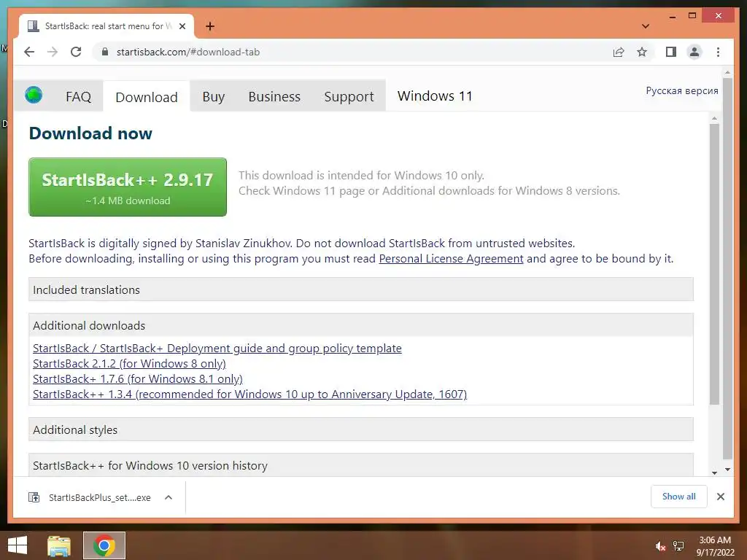Click the inner page scrollbar thumb
Image resolution: width=747 pixels, height=560 pixels.
(714, 264)
